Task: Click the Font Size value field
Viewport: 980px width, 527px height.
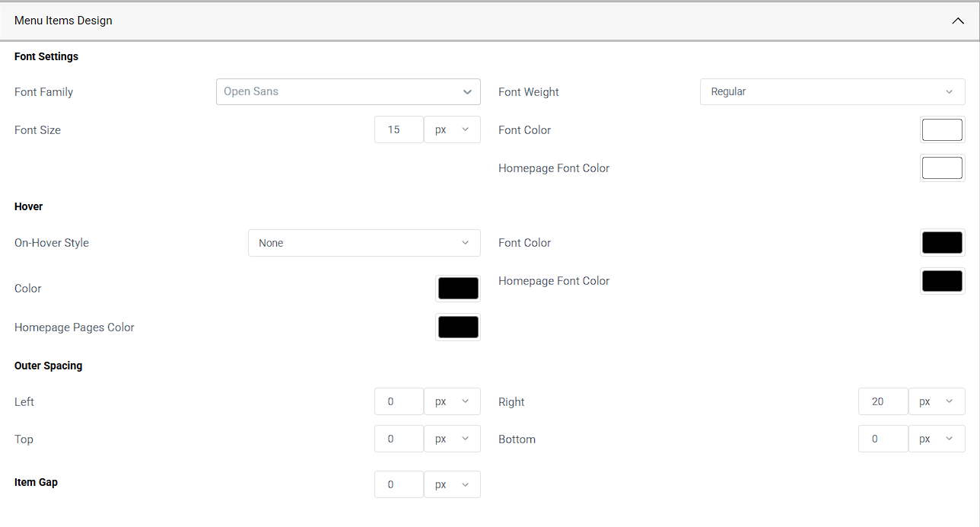Action: 399,129
